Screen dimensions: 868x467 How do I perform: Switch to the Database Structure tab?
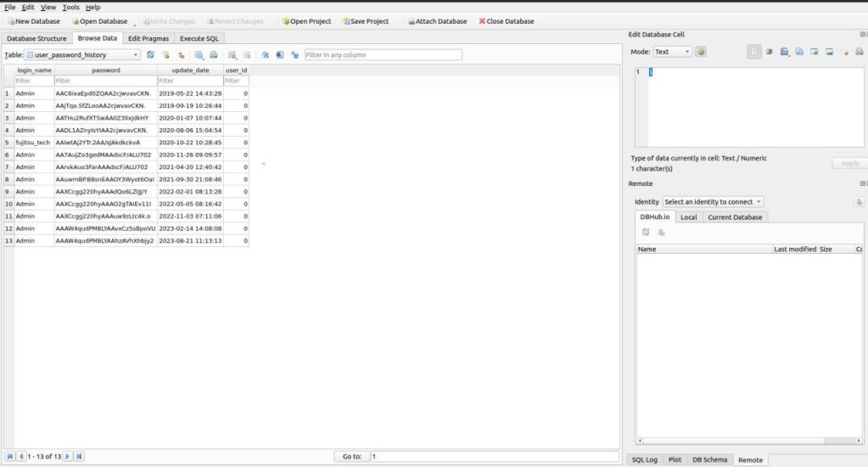pos(36,38)
